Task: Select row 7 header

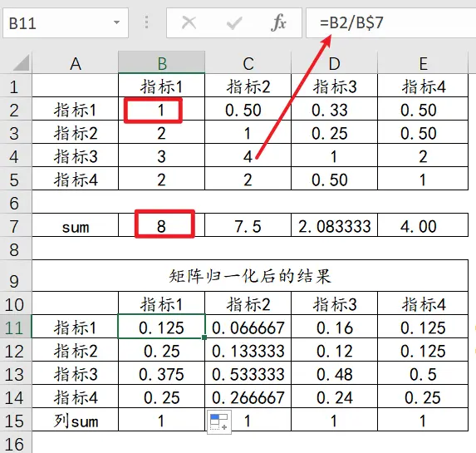Action: pyautogui.click(x=16, y=225)
